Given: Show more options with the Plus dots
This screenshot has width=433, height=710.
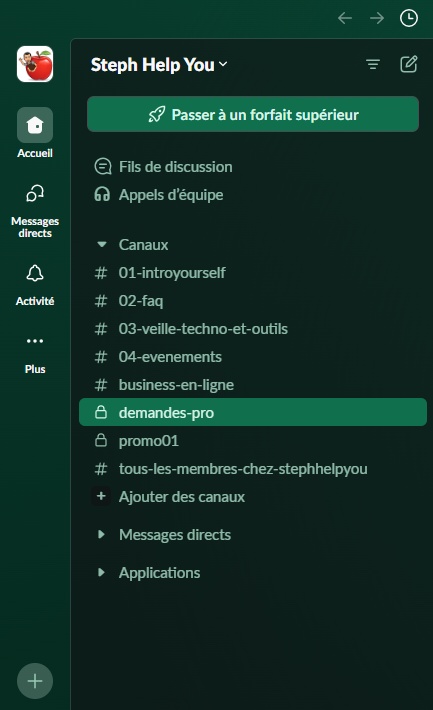Looking at the screenshot, I should click(35, 341).
